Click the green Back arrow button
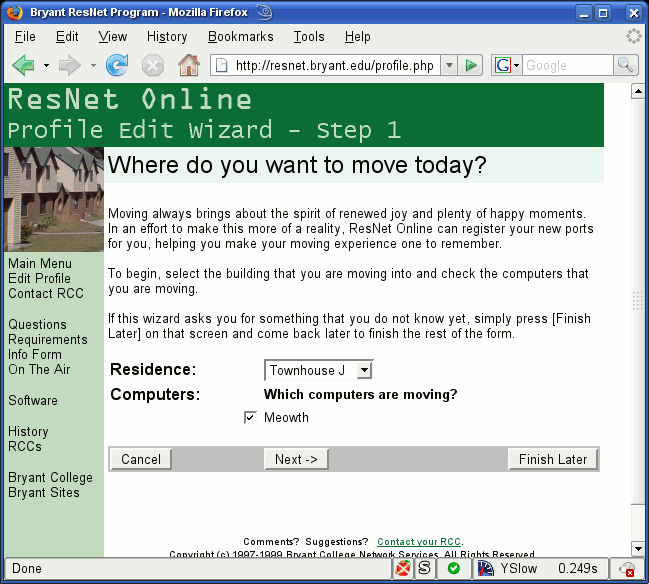649x584 pixels. [x=24, y=65]
